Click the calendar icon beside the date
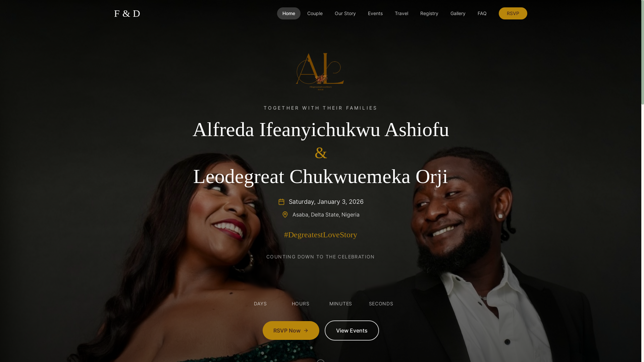This screenshot has width=644, height=362. coord(281,202)
